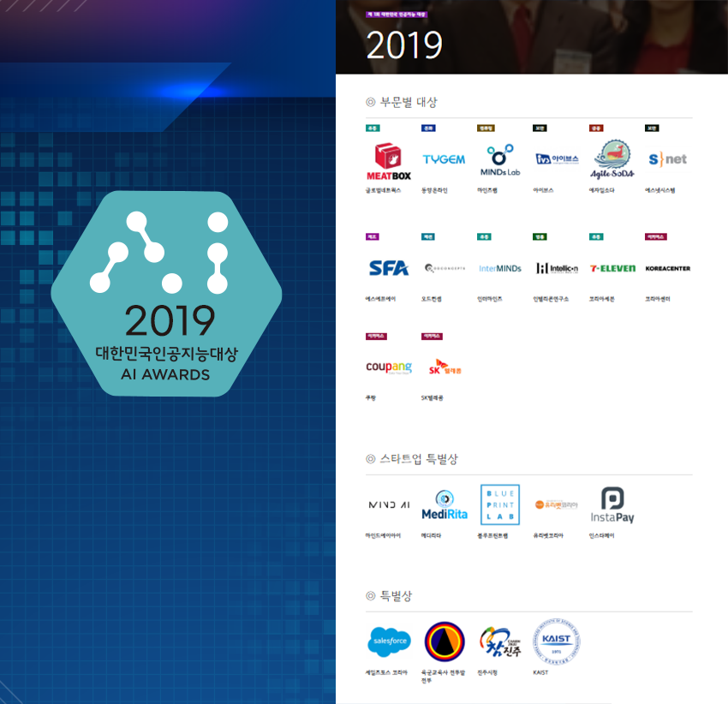
Task: Click the SFA blue logo
Action: (x=388, y=268)
